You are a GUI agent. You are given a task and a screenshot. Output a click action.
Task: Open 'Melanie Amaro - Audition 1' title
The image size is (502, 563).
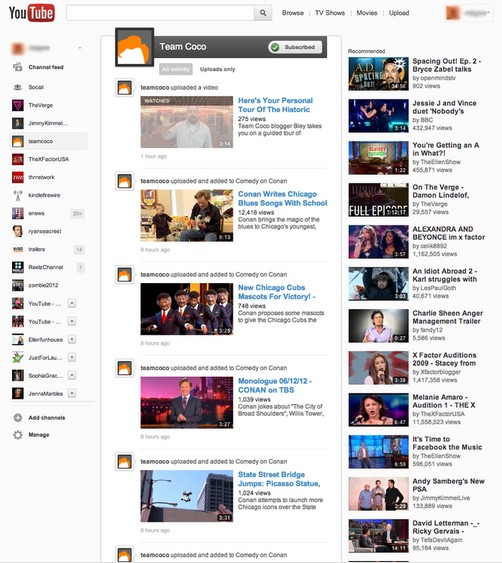444,401
